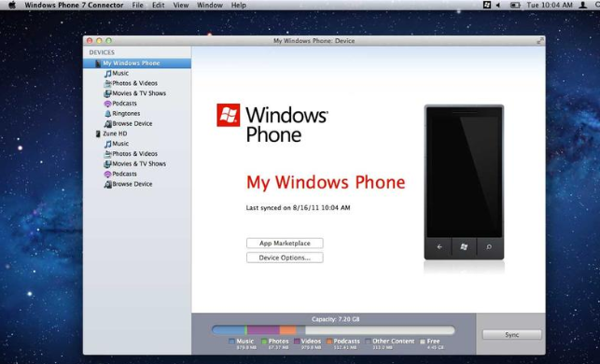Image resolution: width=600 pixels, height=364 pixels.
Task: Open Music under Zune HD
Action: (x=117, y=144)
